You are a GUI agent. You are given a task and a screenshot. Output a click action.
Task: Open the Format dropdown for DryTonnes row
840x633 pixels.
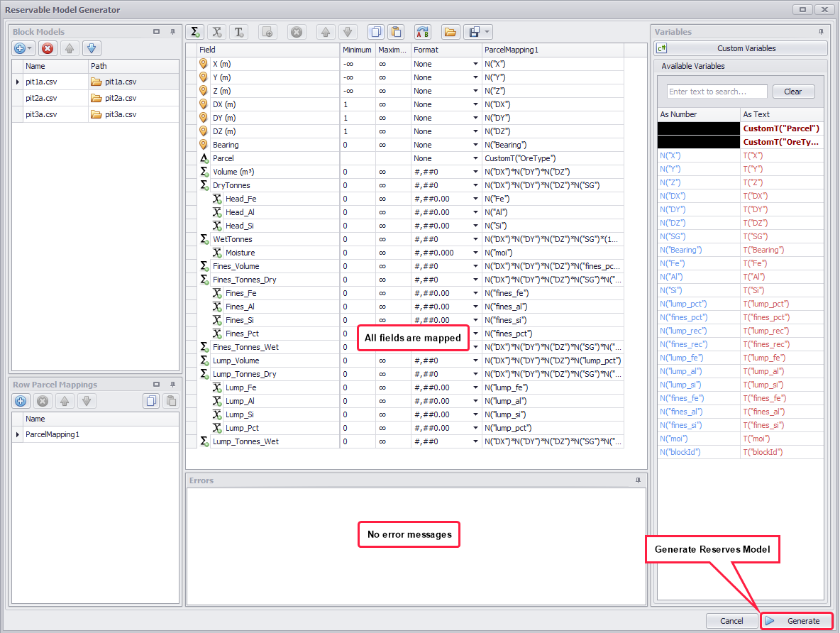[x=475, y=185]
